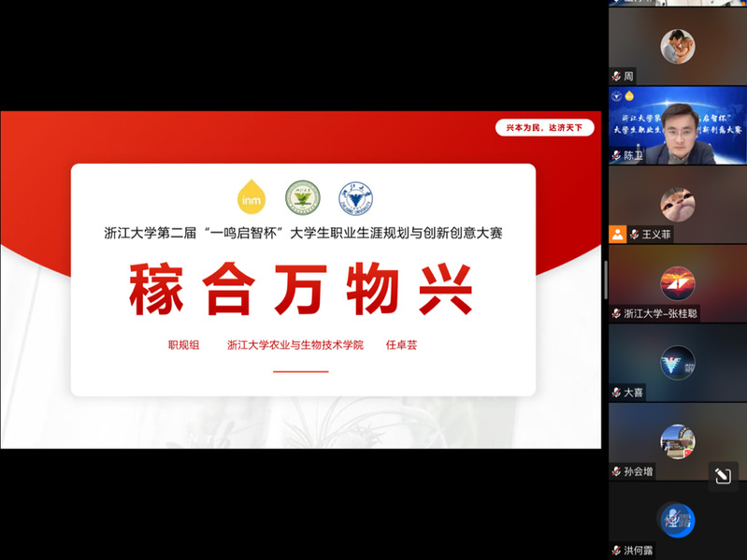Click the blue Zhejiang University emblem
Viewport: 747px width, 560px height.
pyautogui.click(x=356, y=197)
